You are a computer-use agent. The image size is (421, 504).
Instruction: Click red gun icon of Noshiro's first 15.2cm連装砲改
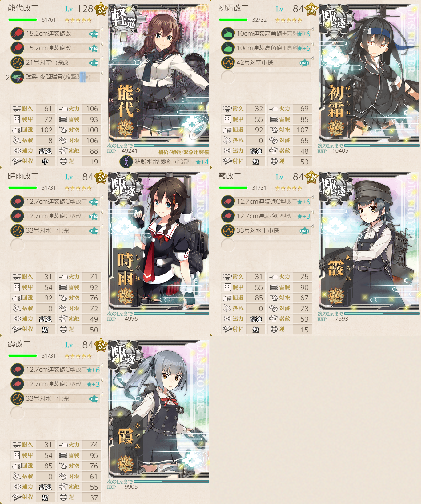[x=17, y=34]
